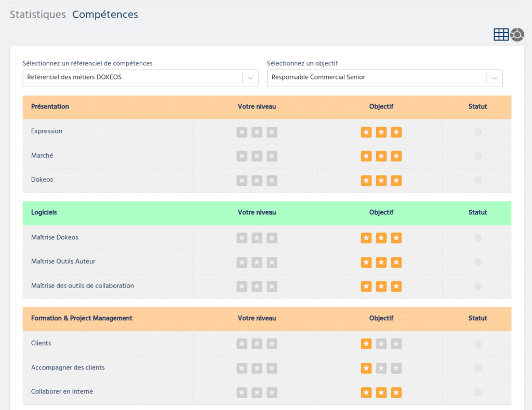532x410 pixels.
Task: Expand referential dropdown via chevron arrow
Action: tap(250, 78)
